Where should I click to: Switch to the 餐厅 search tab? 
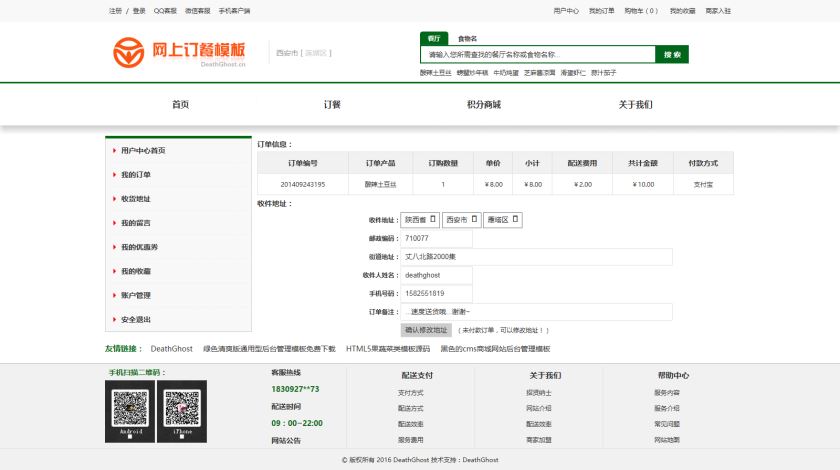point(434,39)
